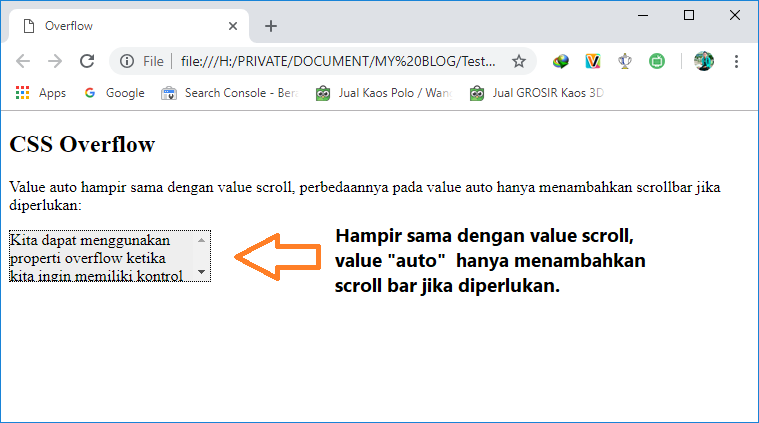Click the CSS Overflow heading

tap(82, 144)
